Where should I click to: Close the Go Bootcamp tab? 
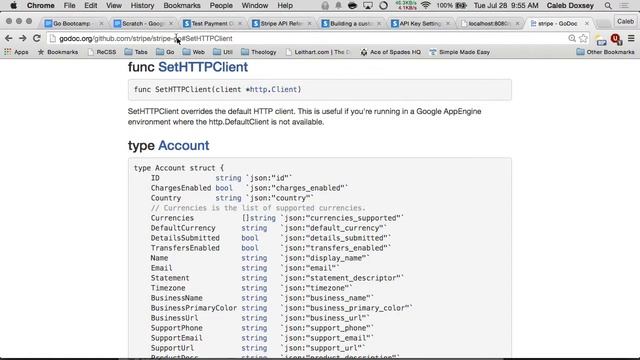pyautogui.click(x=101, y=24)
